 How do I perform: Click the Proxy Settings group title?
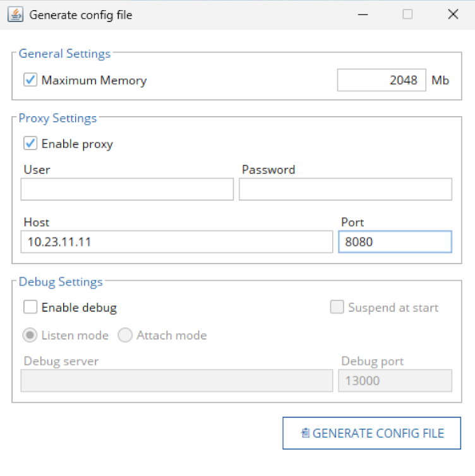(57, 118)
